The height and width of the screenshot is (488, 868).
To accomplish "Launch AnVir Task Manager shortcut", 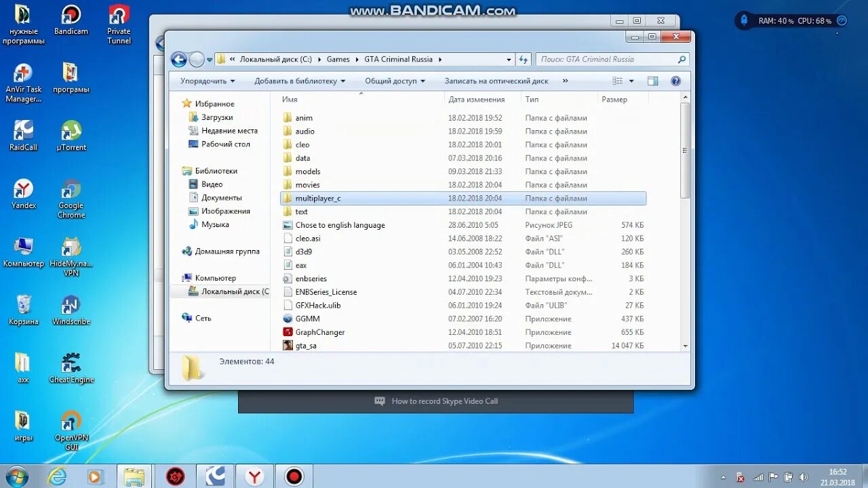I will coord(23,83).
